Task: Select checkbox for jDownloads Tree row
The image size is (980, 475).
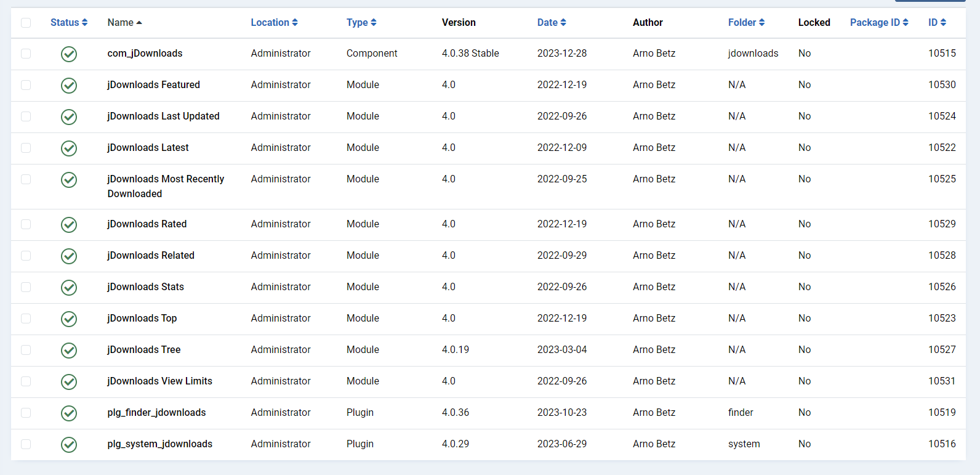Action: (26, 350)
